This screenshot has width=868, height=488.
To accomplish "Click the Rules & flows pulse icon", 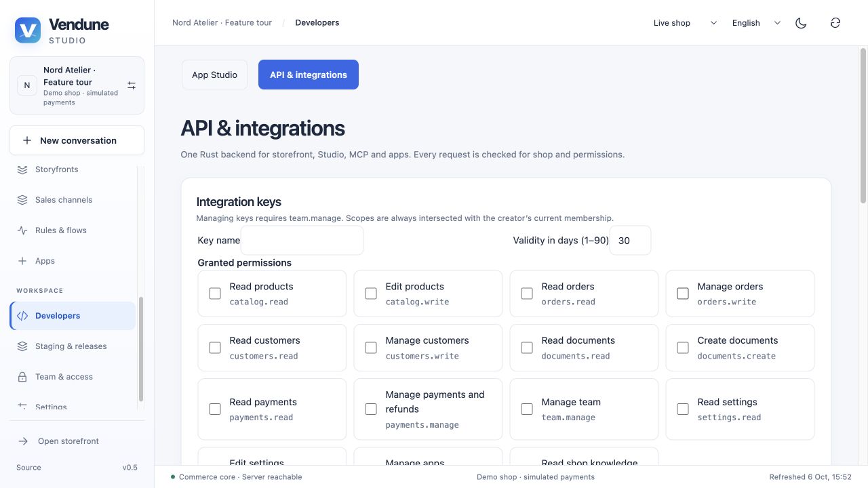I will pos(22,230).
